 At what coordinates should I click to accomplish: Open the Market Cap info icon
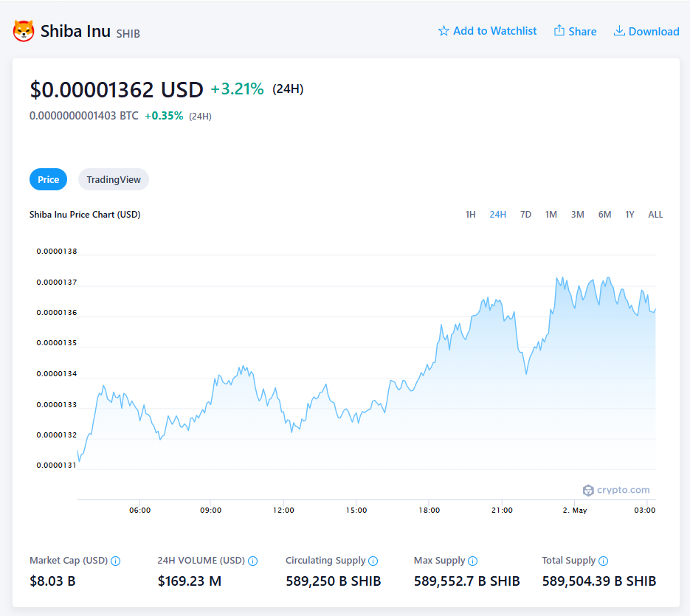(115, 561)
